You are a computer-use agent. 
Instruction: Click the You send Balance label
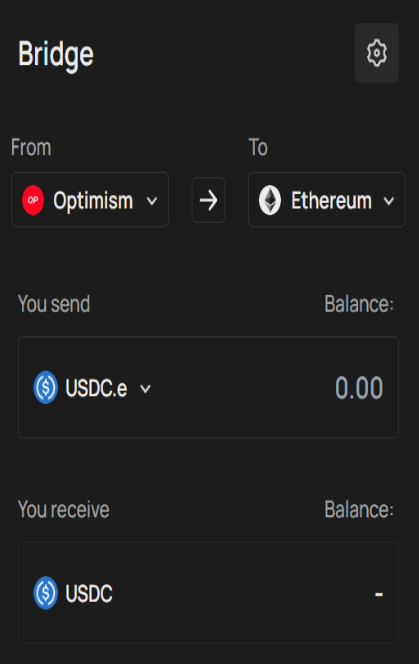coord(359,304)
